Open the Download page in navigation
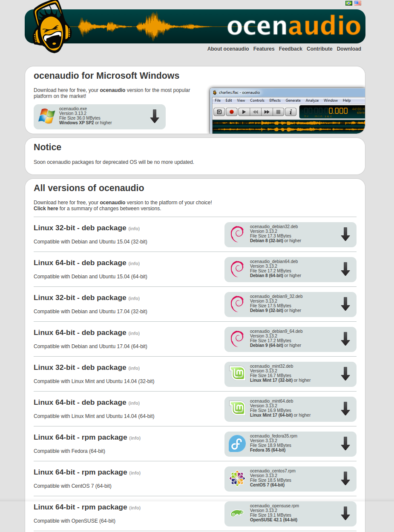Image resolution: width=394 pixels, height=532 pixels. [349, 49]
